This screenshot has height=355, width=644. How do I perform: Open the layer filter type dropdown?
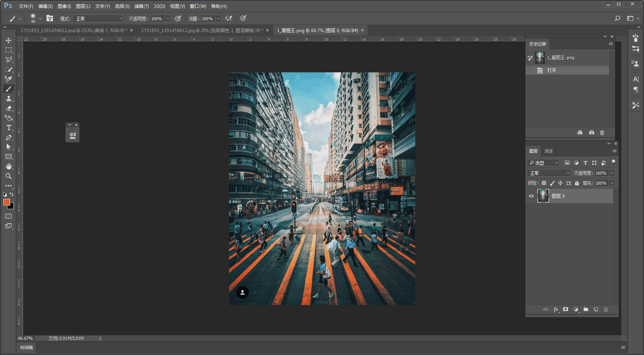[x=543, y=163]
